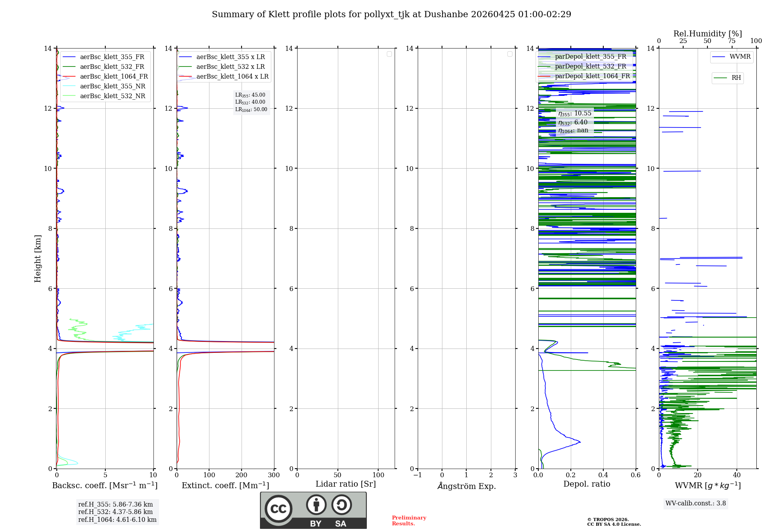Click the WVMR legend entry
Screen dimensions: 783x532
[740, 57]
